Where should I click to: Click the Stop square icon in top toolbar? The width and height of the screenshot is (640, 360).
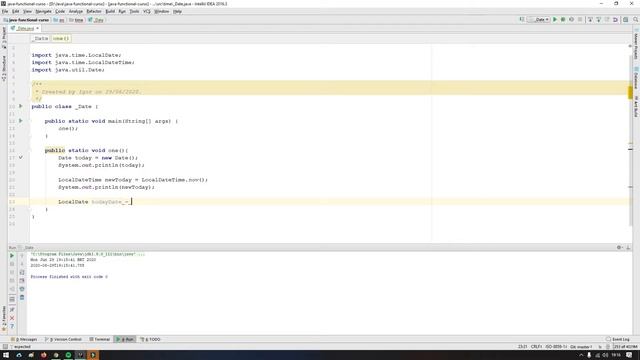[580, 20]
